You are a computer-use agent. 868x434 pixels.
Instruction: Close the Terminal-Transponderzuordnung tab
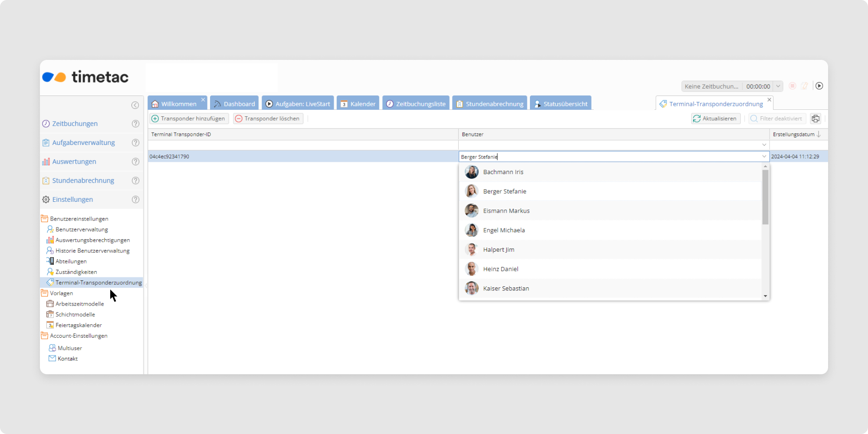pos(769,100)
